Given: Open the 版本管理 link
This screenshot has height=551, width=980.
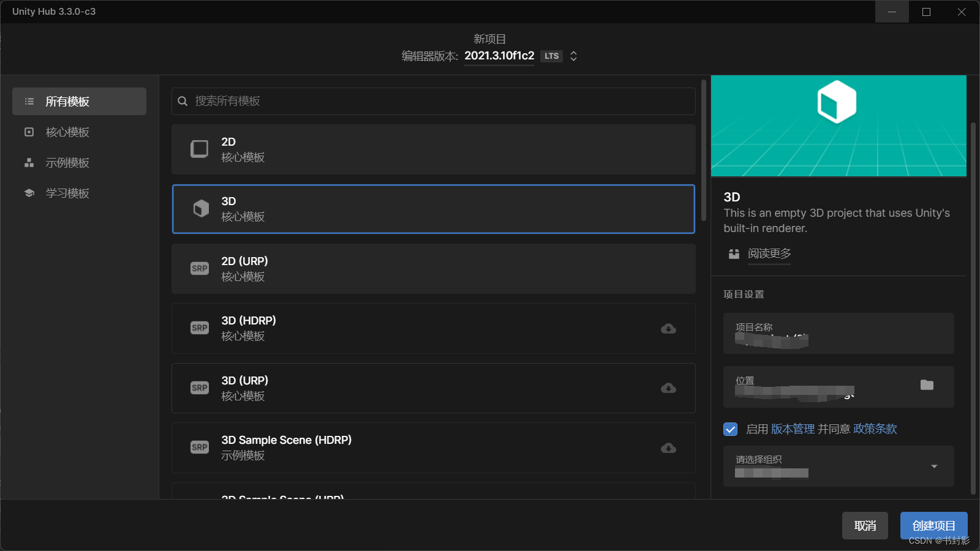Looking at the screenshot, I should [x=793, y=429].
